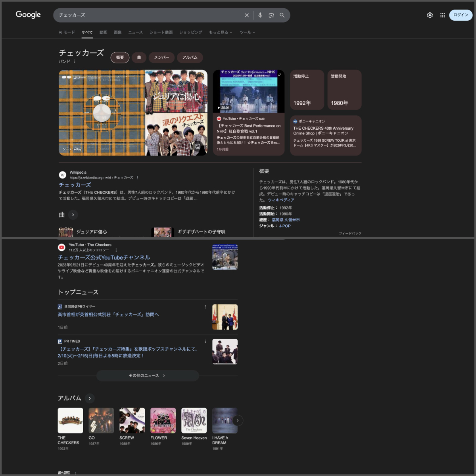
Task: Open the Google apps grid icon
Action: [442, 15]
